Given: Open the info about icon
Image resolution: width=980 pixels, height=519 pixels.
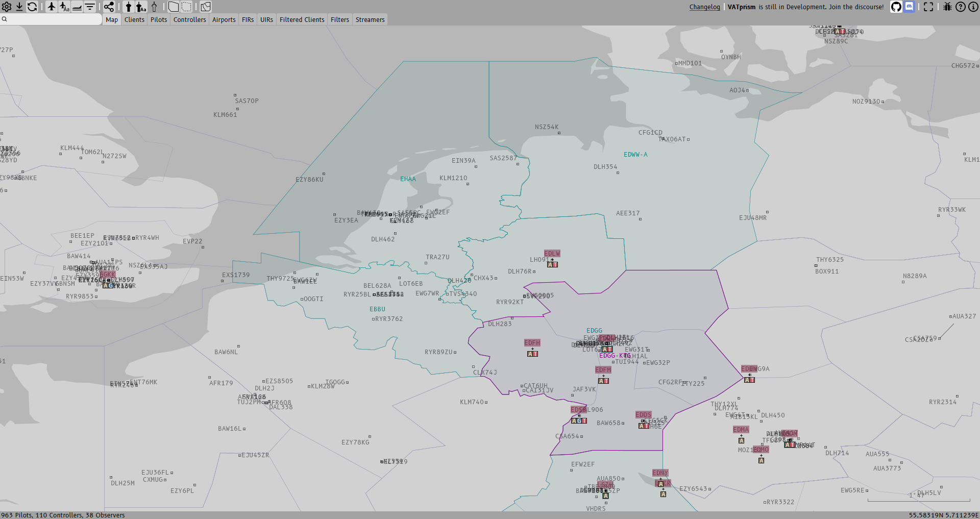Looking at the screenshot, I should (x=973, y=7).
